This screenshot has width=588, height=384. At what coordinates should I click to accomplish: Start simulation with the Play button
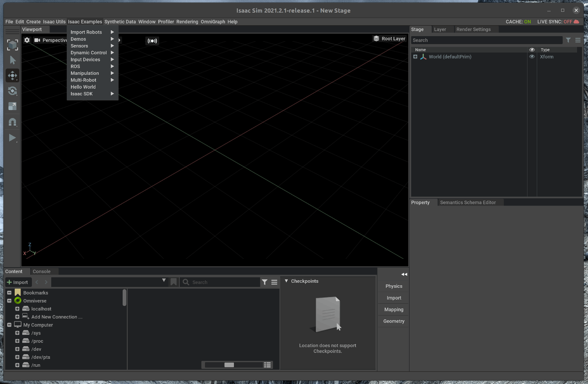pos(13,138)
